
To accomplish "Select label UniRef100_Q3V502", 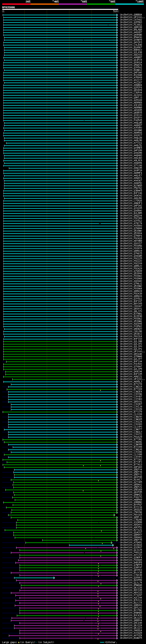I will pyautogui.click(x=131, y=67).
